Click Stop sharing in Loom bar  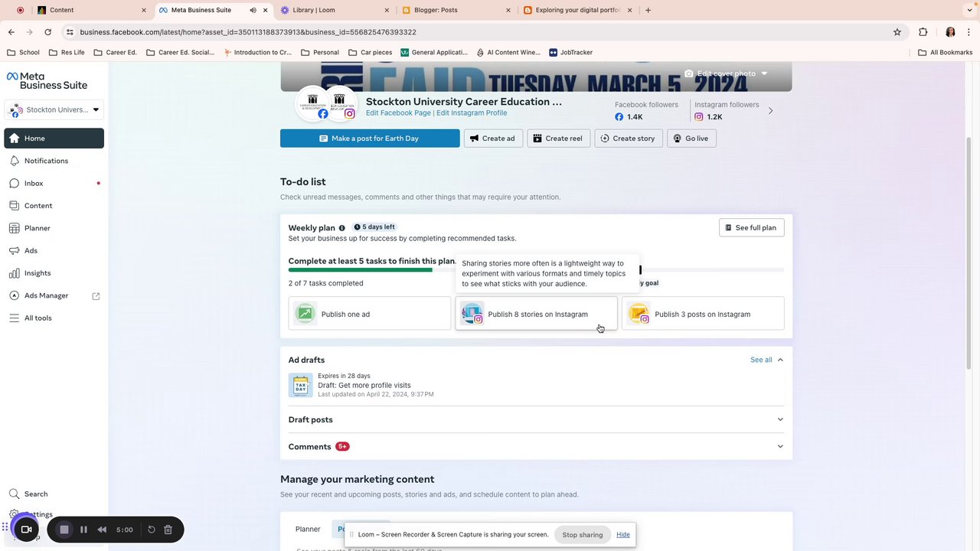point(583,535)
